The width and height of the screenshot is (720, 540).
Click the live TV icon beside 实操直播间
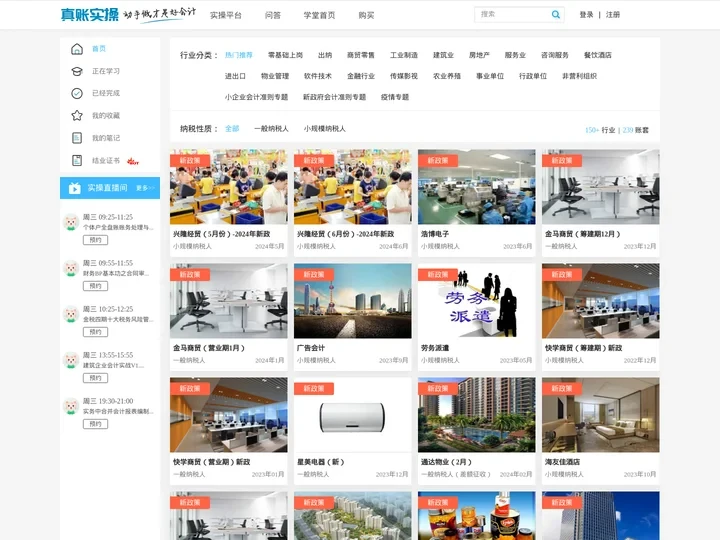74,188
